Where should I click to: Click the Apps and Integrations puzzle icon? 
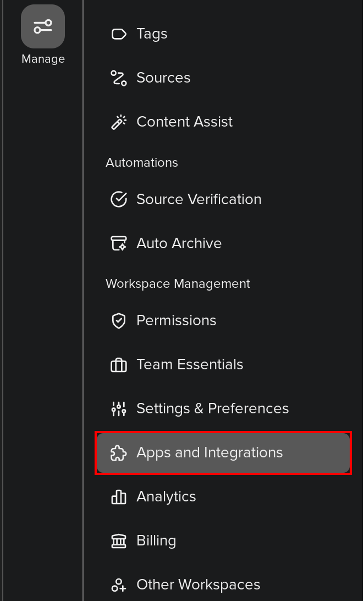click(119, 452)
